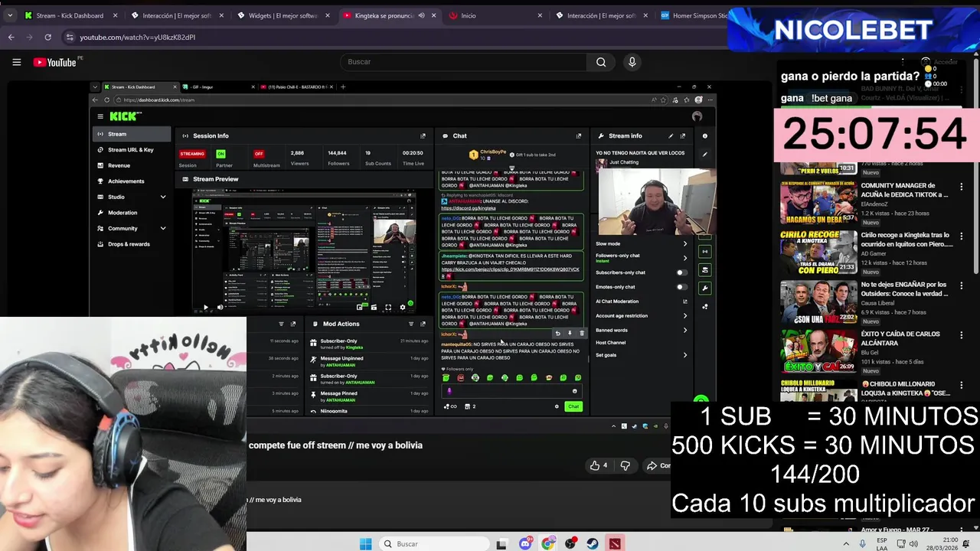Reload the YouTube page

point(47,37)
